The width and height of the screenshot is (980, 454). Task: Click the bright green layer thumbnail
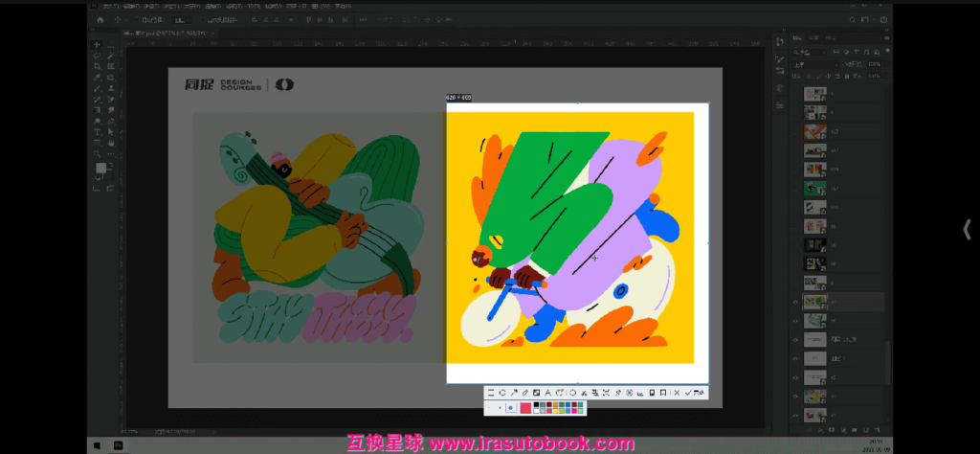815,188
